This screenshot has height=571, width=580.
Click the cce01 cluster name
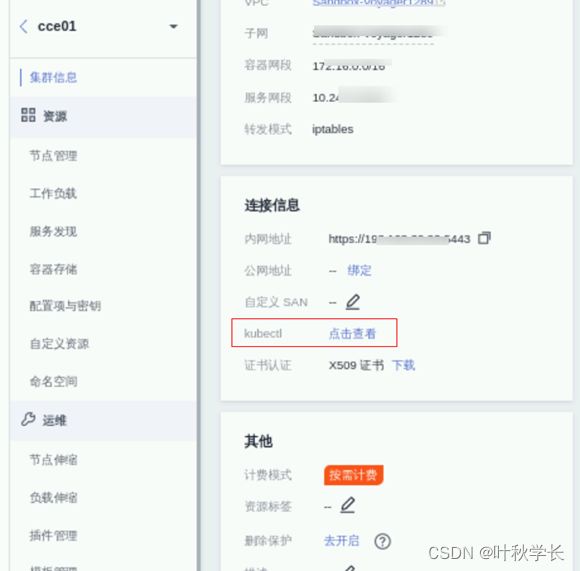(57, 26)
